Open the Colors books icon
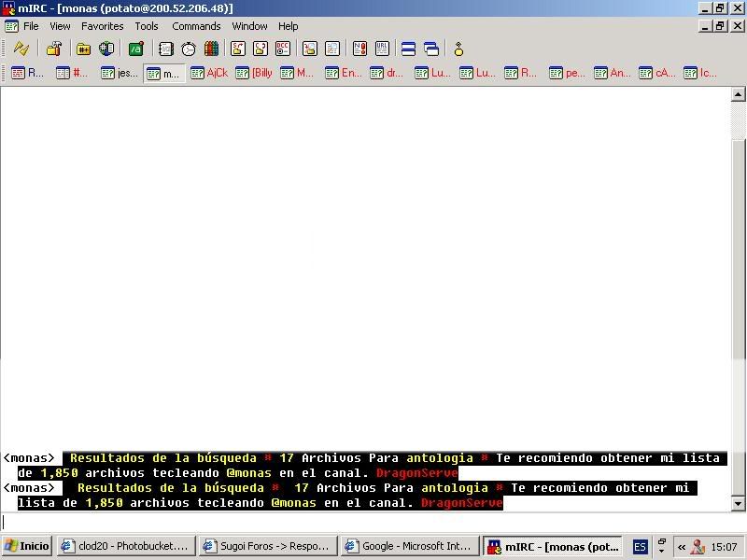 pos(212,49)
